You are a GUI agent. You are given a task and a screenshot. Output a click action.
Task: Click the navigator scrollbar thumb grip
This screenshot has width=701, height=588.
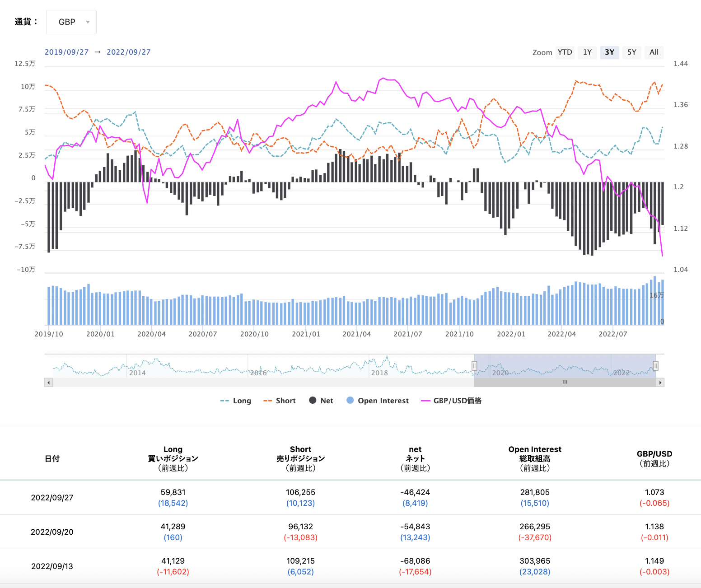tap(565, 382)
